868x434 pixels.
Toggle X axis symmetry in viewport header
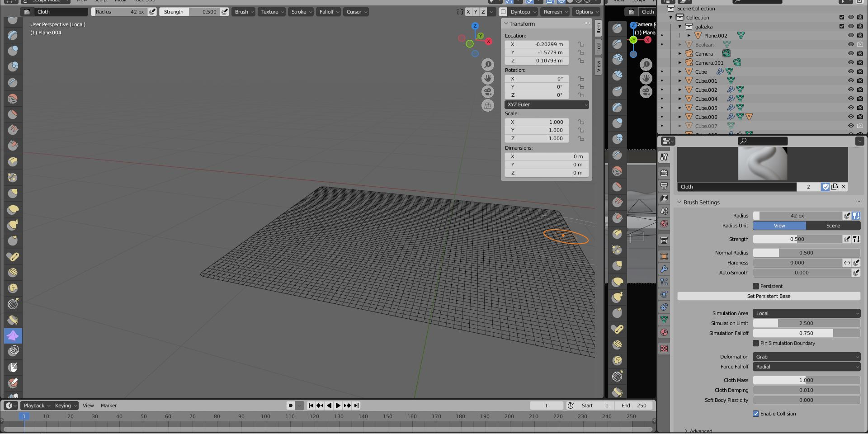pos(468,12)
